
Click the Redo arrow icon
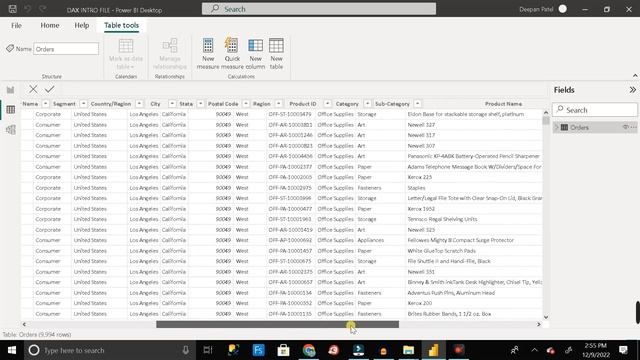(x=42, y=9)
